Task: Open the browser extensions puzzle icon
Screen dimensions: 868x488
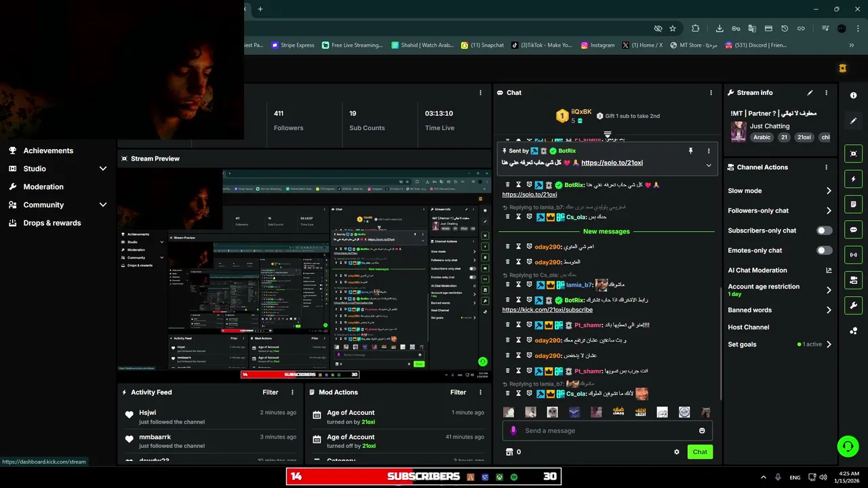Action: (695, 28)
